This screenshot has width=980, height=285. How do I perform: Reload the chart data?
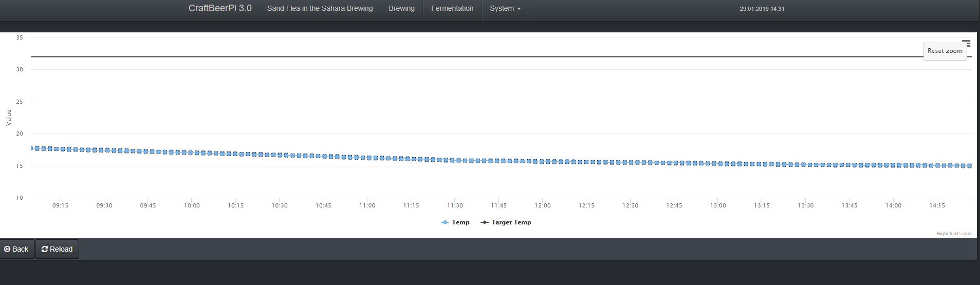(57, 249)
